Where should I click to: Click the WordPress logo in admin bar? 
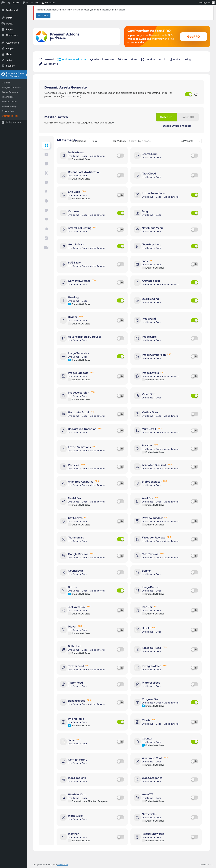tap(3, 2)
